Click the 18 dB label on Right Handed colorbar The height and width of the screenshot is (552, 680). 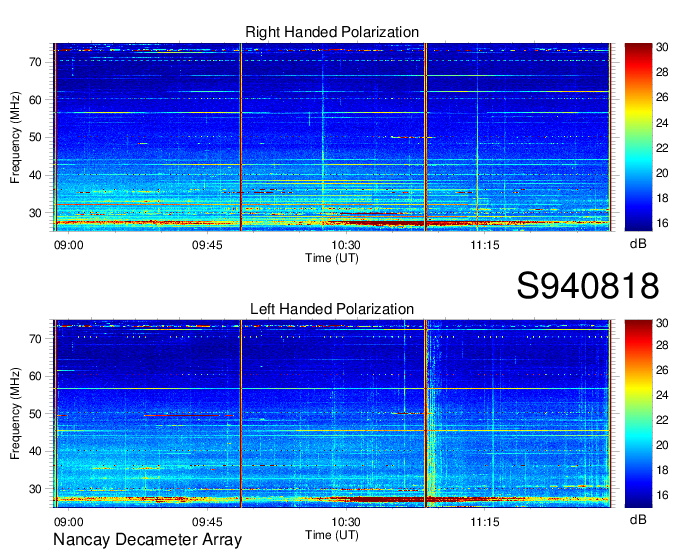[662, 199]
